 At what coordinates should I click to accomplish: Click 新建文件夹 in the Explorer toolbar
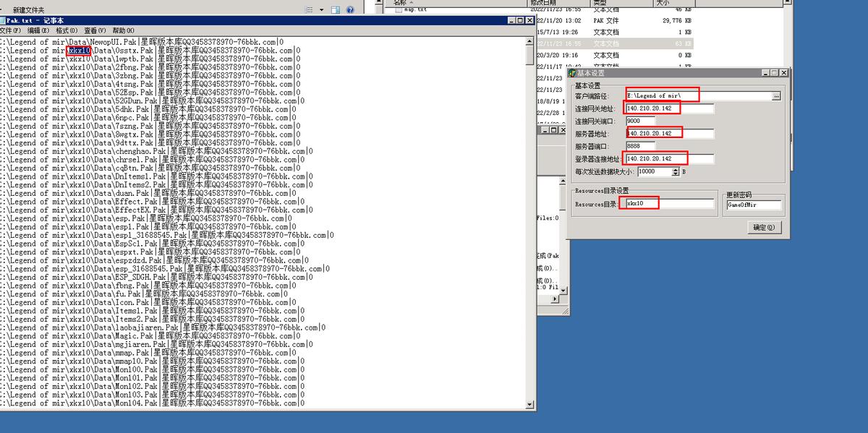(28, 10)
